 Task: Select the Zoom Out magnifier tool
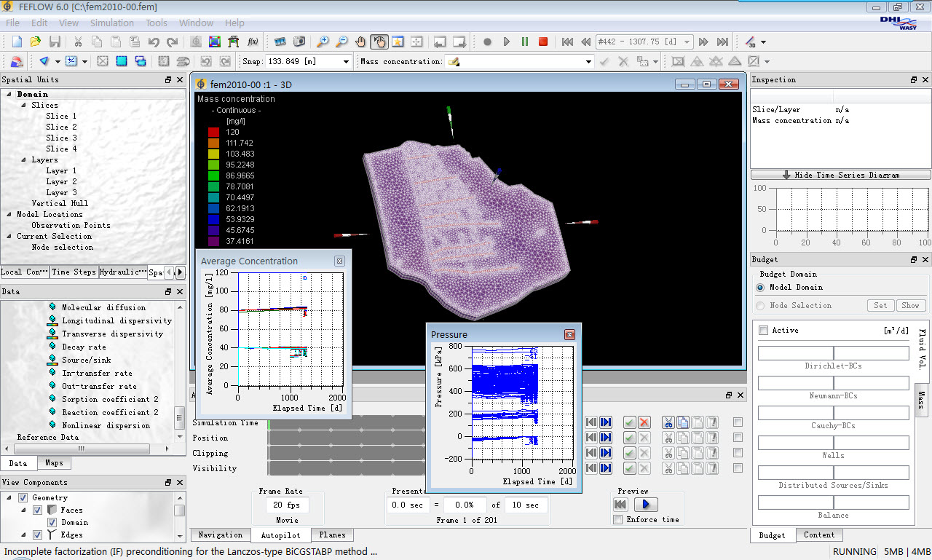[341, 42]
